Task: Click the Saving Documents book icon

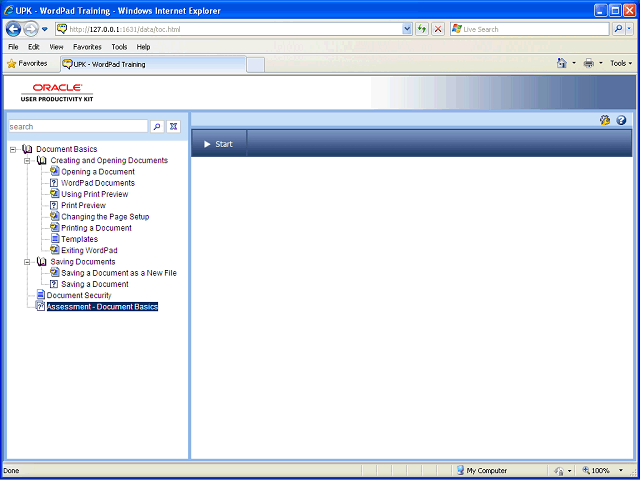Action: (42, 262)
